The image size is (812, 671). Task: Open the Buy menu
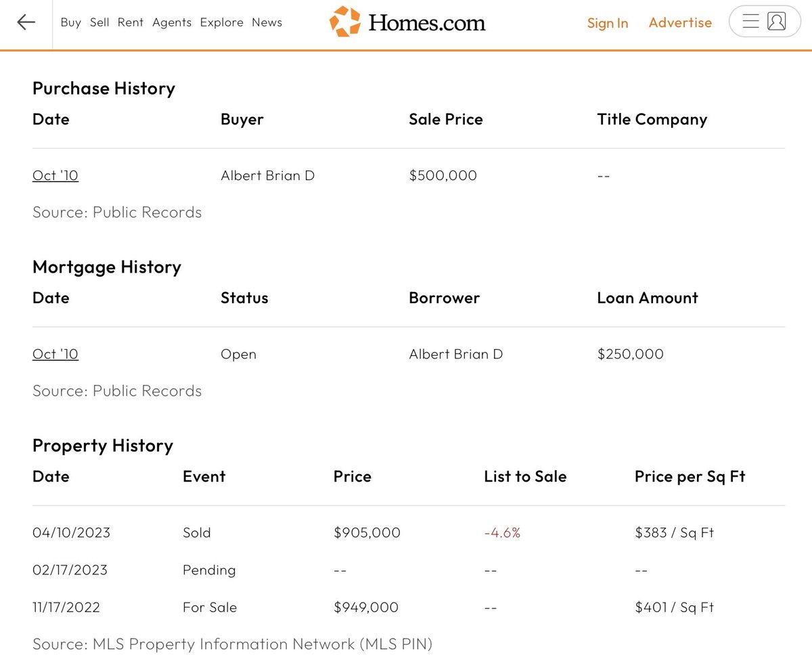(x=71, y=22)
